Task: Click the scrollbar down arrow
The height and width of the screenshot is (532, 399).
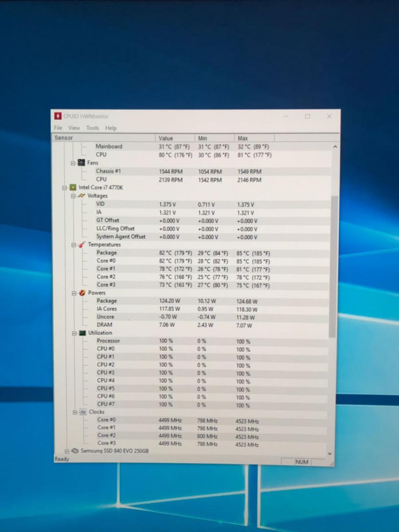Action: (x=329, y=454)
